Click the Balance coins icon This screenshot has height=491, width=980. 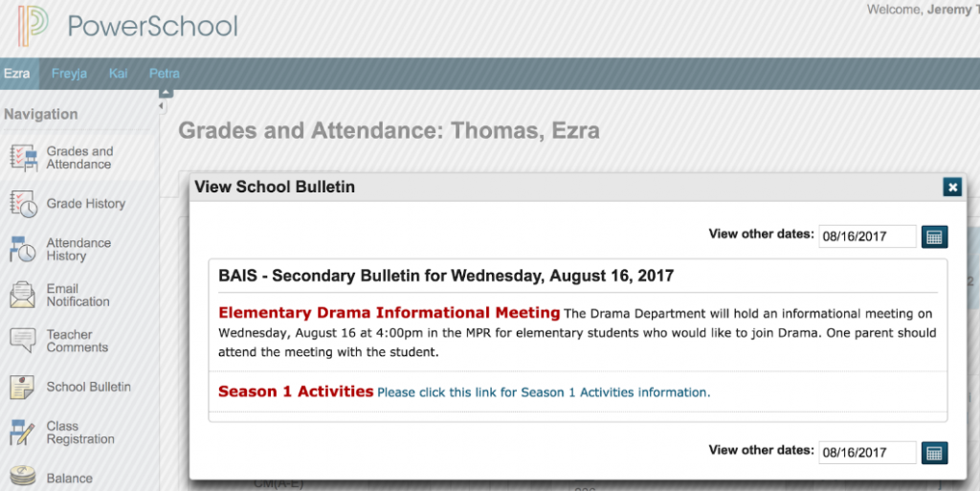click(23, 476)
